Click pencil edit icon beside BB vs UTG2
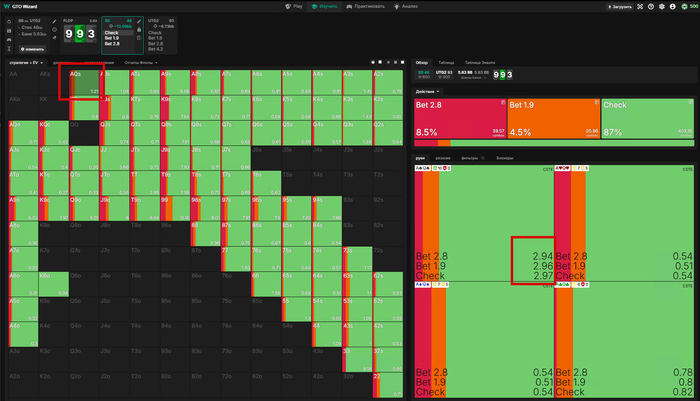The height and width of the screenshot is (401, 700). click(x=54, y=21)
